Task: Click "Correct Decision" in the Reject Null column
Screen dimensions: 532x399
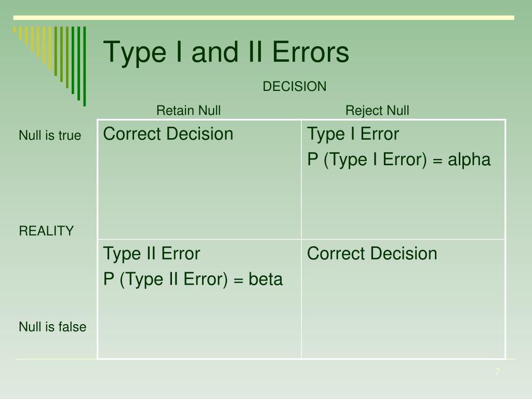Action: (372, 254)
